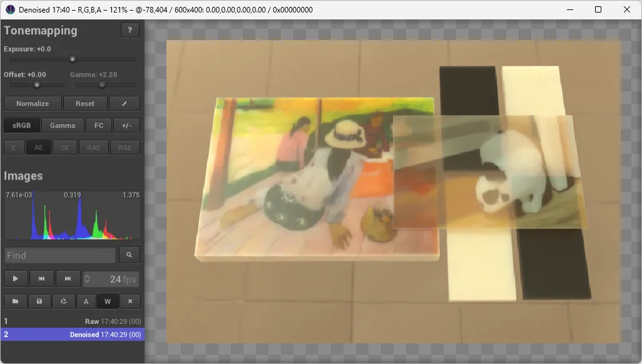The height and width of the screenshot is (364, 642).
Task: Enable the W watch-files toggle
Action: coord(108,301)
